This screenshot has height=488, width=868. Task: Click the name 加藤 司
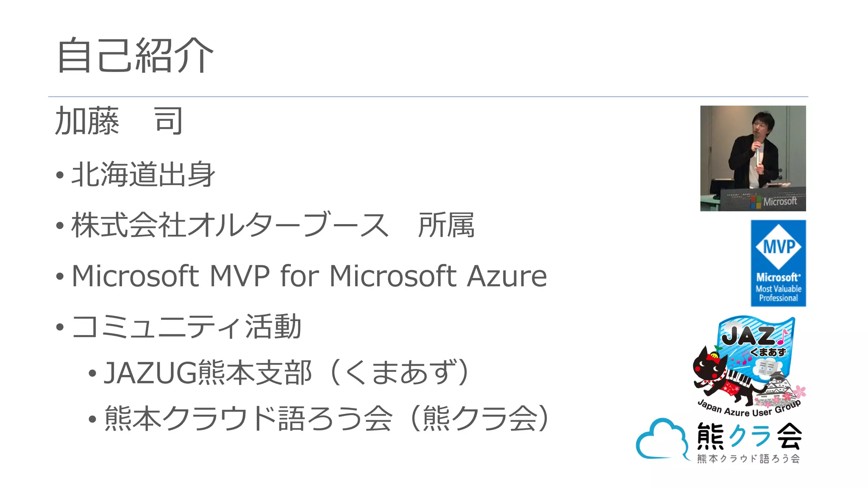coord(119,121)
